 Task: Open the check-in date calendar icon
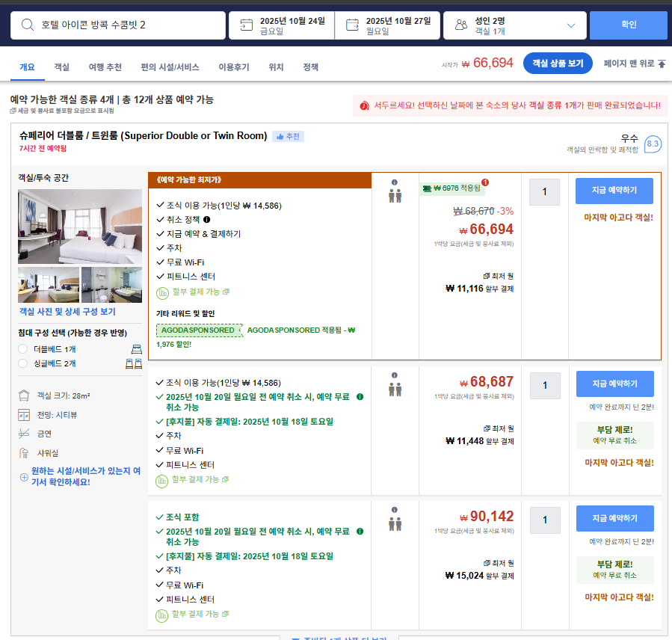[246, 25]
